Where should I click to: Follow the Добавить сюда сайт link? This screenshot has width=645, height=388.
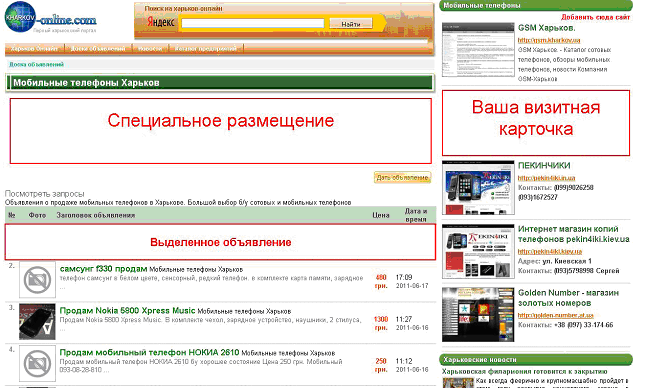click(595, 17)
